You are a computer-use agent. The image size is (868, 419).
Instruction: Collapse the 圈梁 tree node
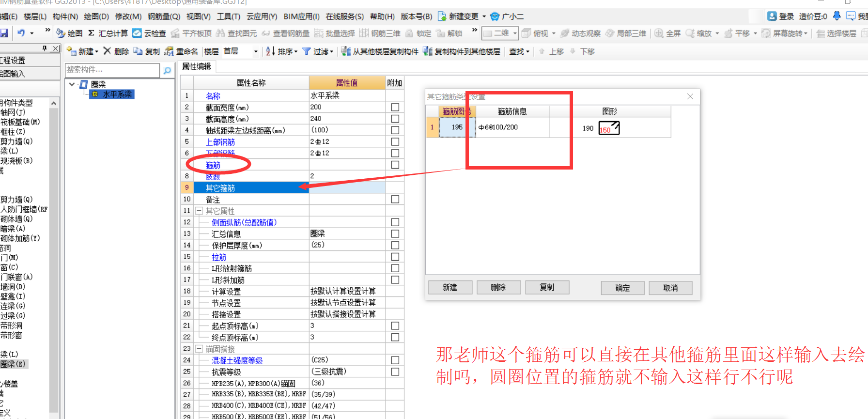72,84
